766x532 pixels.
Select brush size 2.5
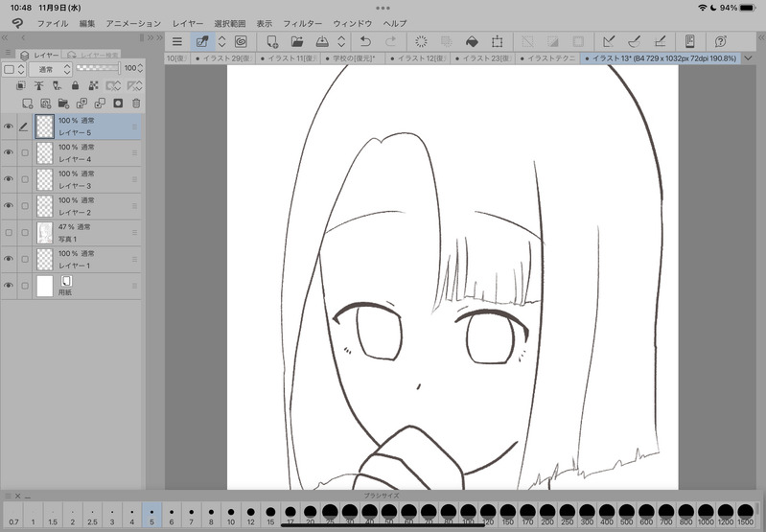(92, 516)
